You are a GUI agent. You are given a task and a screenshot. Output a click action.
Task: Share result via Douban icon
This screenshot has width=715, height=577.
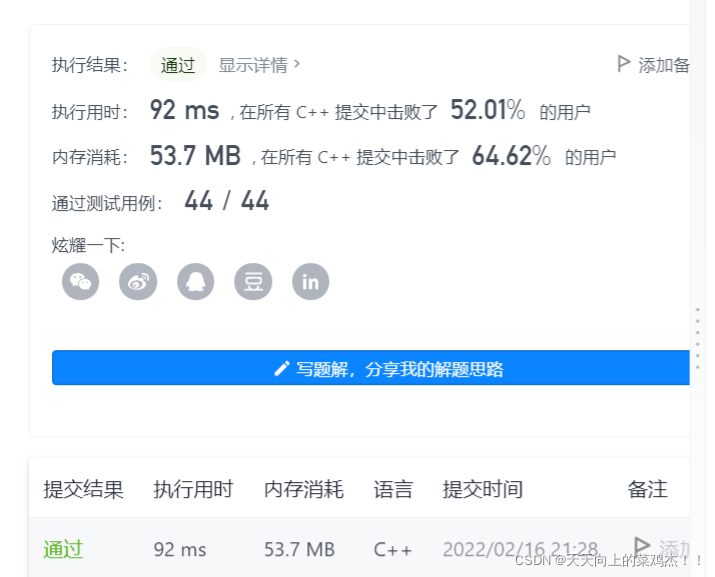coord(253,281)
